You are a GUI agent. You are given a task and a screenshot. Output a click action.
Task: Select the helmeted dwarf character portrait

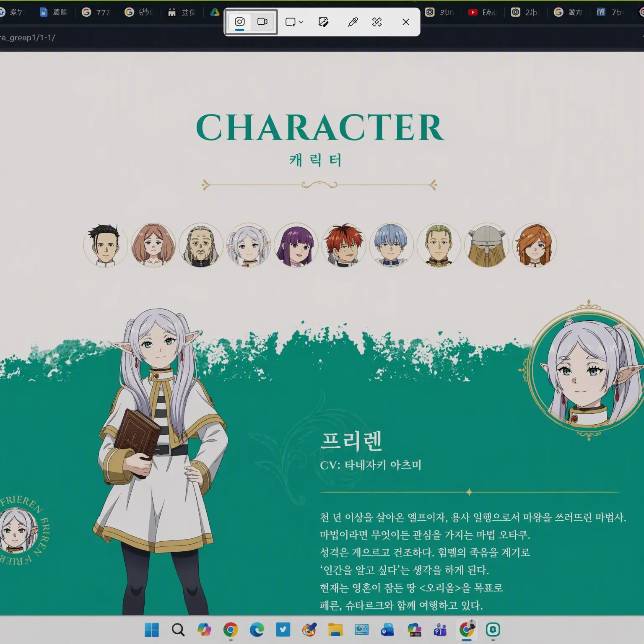(487, 245)
